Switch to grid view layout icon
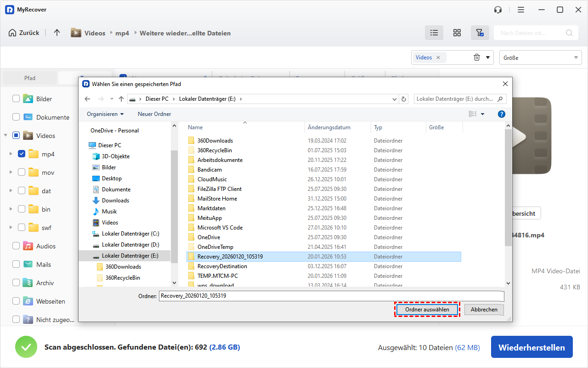 (457, 33)
